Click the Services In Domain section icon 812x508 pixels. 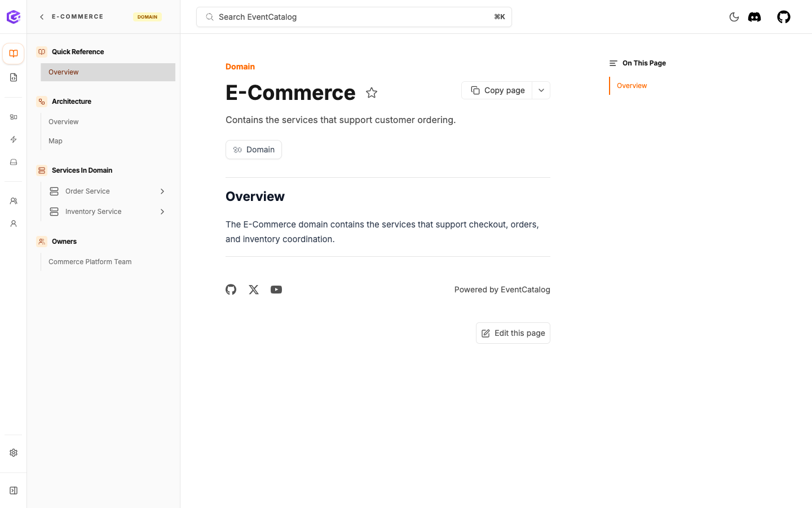tap(42, 170)
